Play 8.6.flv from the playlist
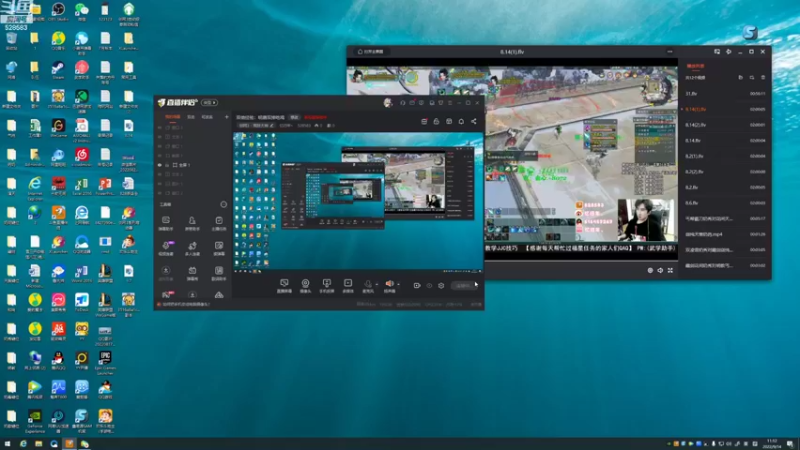This screenshot has width=800, height=450. [725, 203]
